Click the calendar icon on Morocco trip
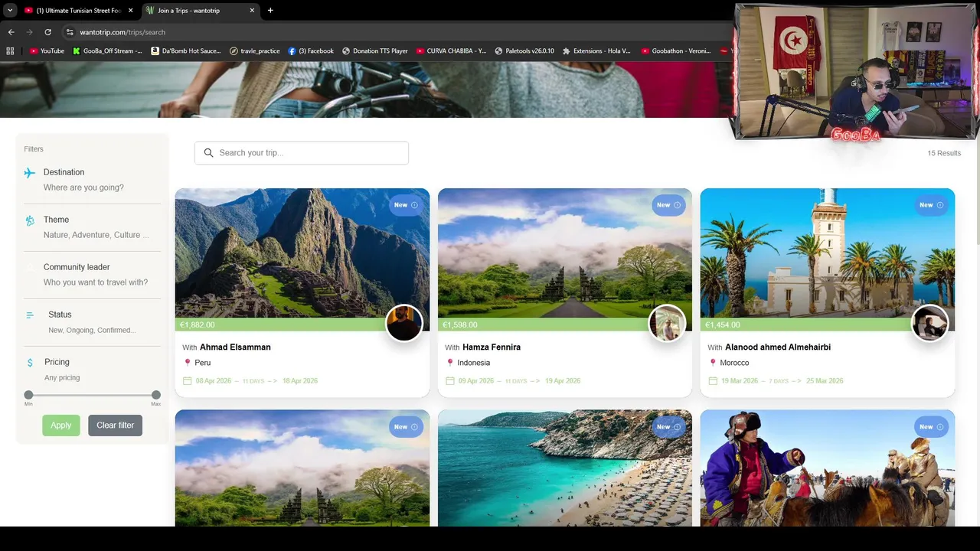 pyautogui.click(x=713, y=380)
